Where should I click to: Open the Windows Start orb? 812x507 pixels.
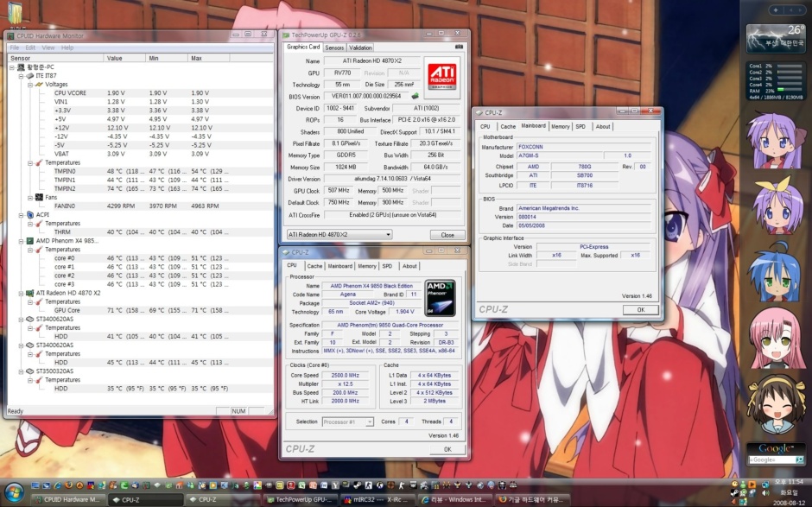click(x=14, y=491)
